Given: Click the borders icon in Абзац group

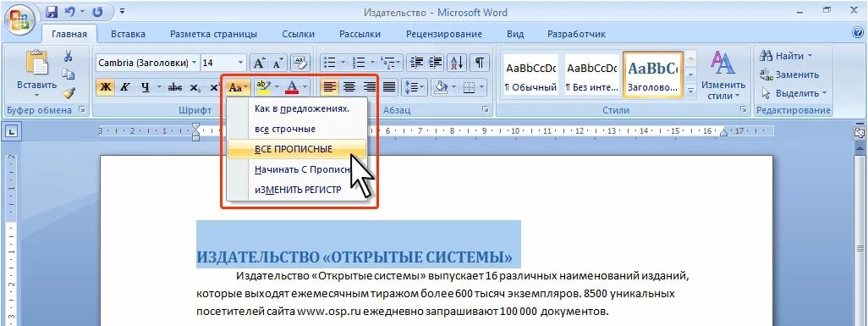Looking at the screenshot, I should (x=469, y=87).
